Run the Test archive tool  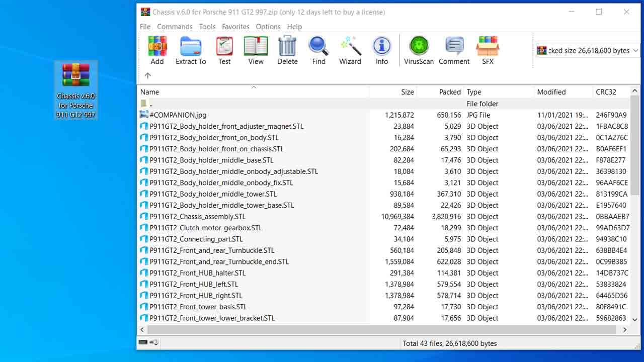click(224, 50)
